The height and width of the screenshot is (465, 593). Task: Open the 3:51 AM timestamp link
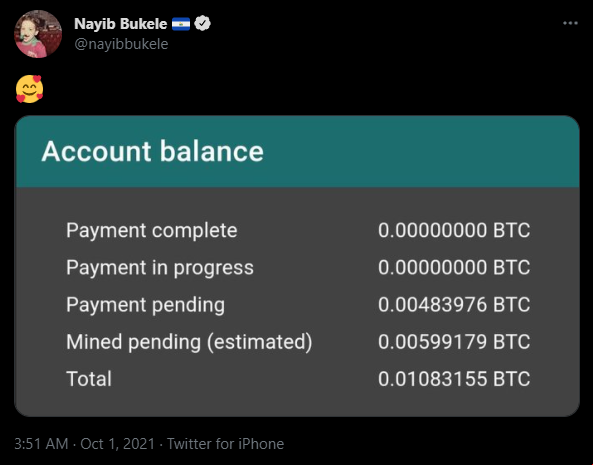tap(41, 444)
